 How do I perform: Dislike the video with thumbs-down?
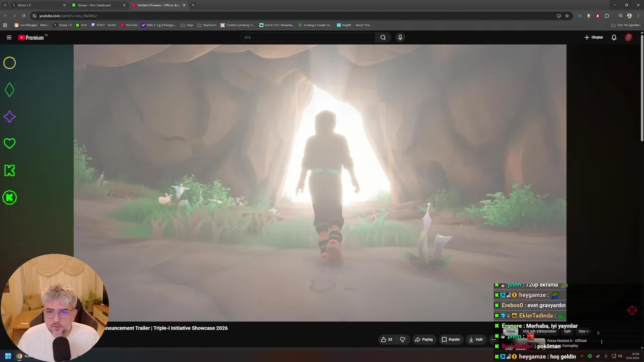pyautogui.click(x=403, y=339)
